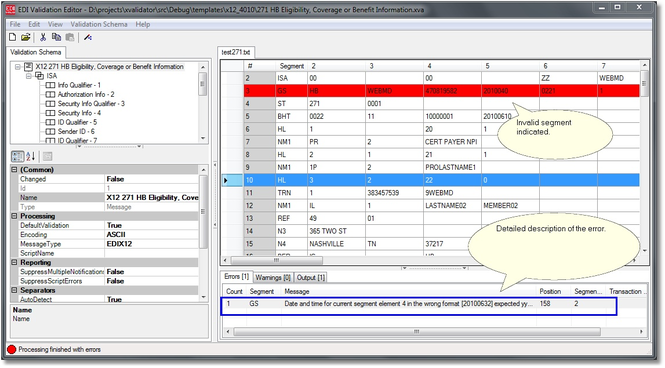The image size is (665, 368).
Task: Click the errors list horizontal scrollbar
Action: point(434,332)
